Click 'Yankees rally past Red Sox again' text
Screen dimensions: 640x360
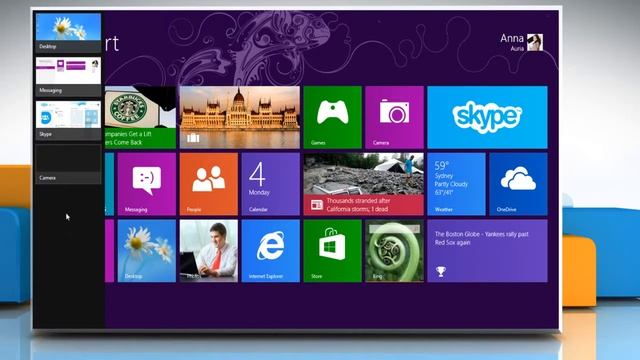(x=482, y=238)
